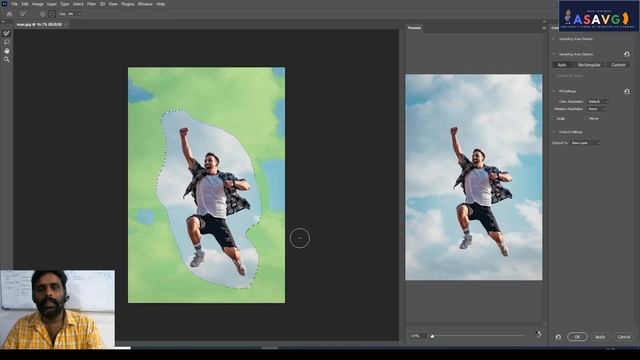Open the Edit menu

(x=25, y=4)
